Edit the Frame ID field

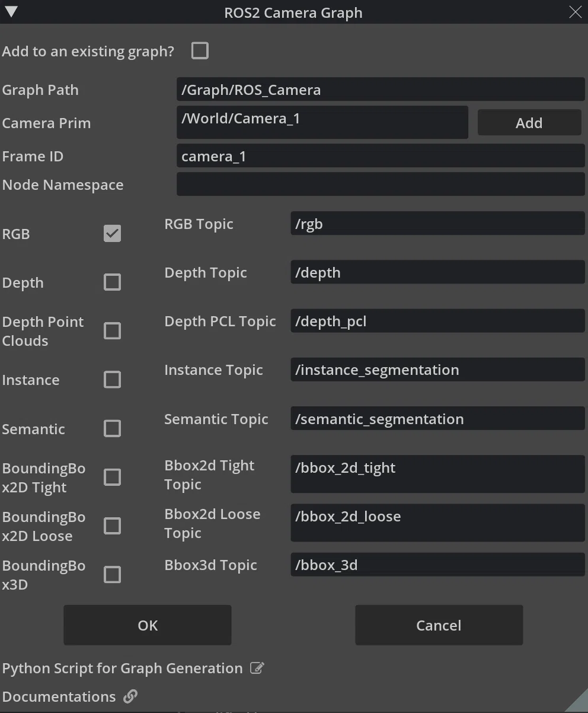[381, 156]
